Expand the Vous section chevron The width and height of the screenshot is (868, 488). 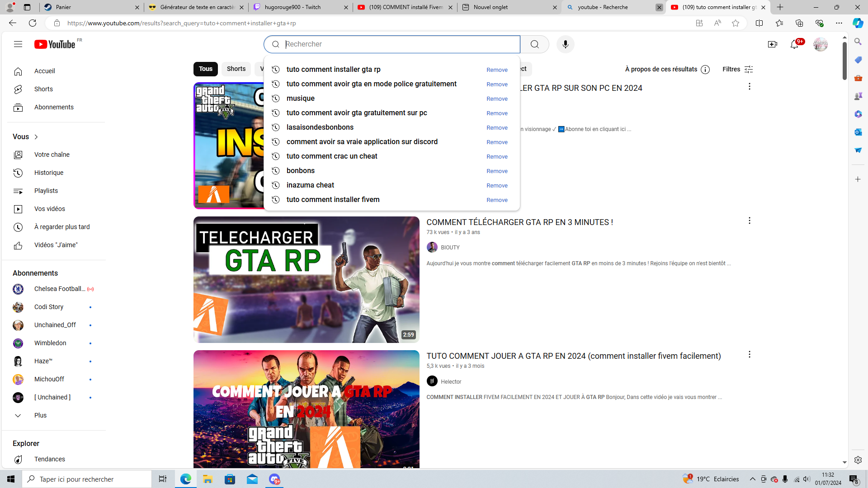point(36,137)
